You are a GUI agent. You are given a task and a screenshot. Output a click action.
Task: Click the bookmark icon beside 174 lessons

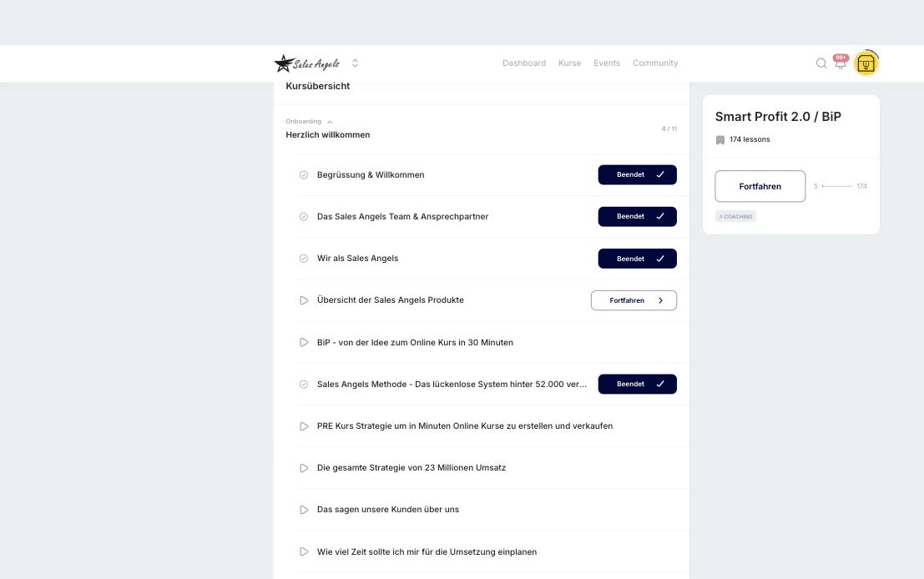pos(720,139)
